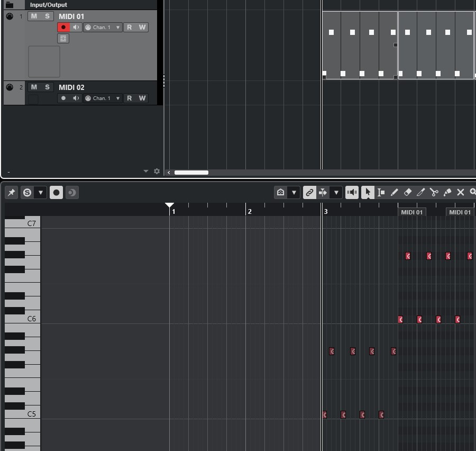The width and height of the screenshot is (476, 451).
Task: Enable Read automation on MIDI 02
Action: 130,98
